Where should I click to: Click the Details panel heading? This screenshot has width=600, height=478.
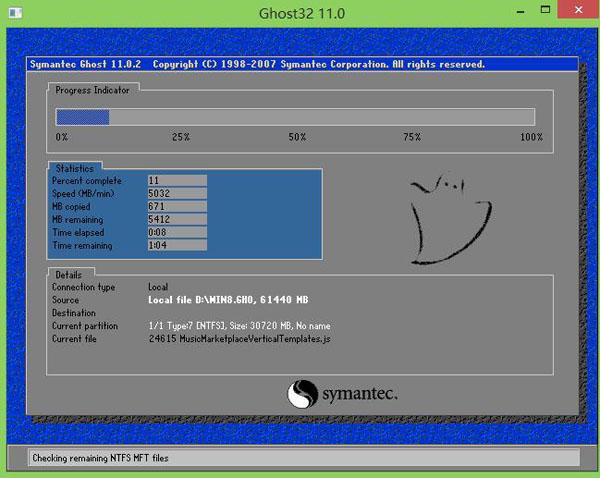click(68, 275)
